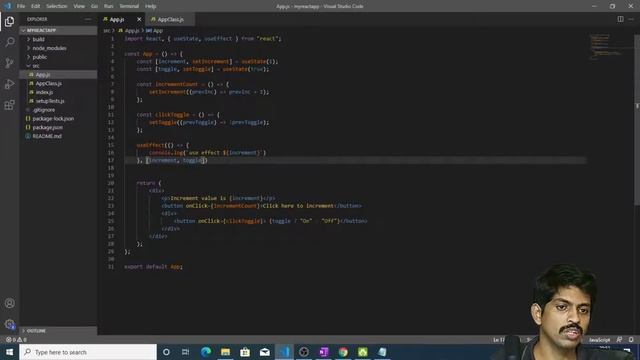Open Google Chrome from taskbar

[x=343, y=352]
